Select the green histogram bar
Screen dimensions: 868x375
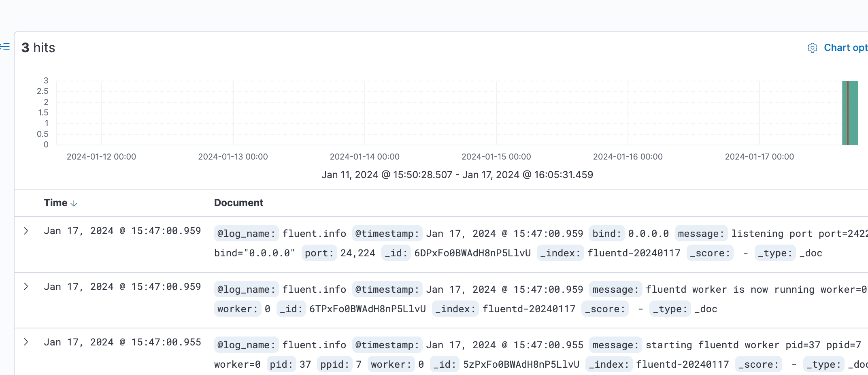(x=850, y=113)
